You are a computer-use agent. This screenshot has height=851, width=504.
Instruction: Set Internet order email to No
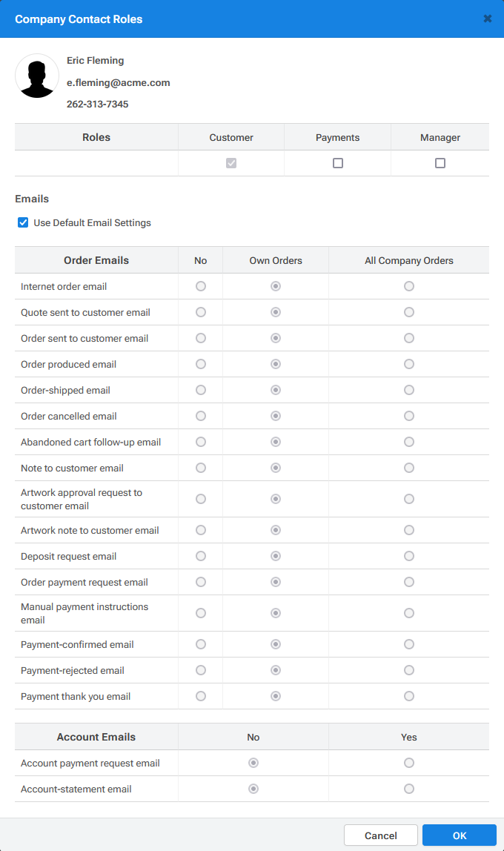(x=201, y=286)
